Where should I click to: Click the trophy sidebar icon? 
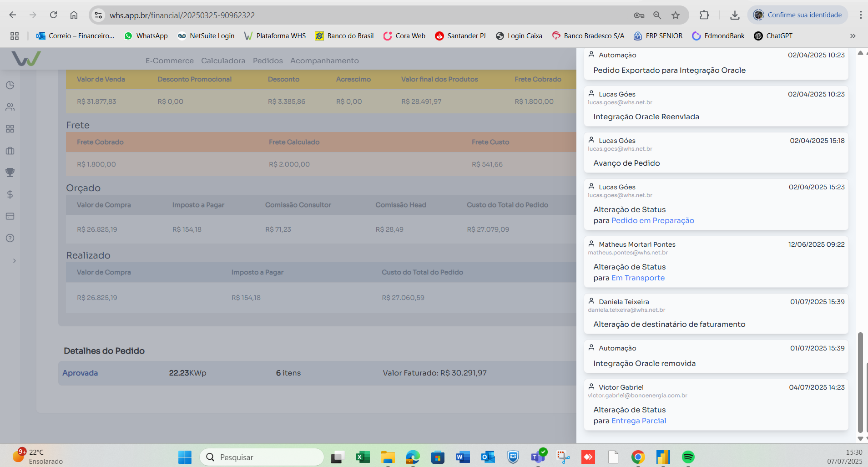pos(10,173)
